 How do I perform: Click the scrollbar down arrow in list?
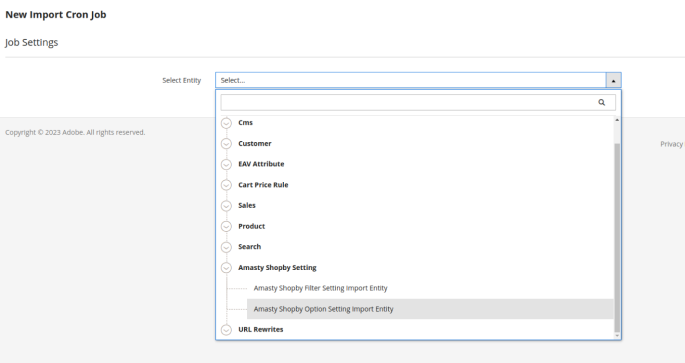tap(617, 335)
